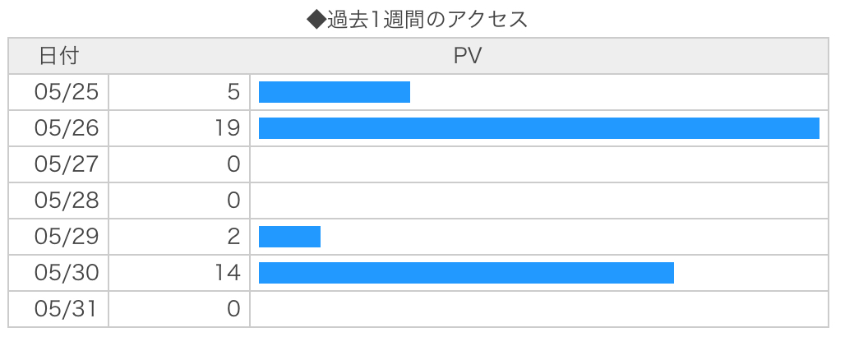This screenshot has height=360, width=868.
Task: Pick the 05/27 date cell
Action: pos(67,164)
